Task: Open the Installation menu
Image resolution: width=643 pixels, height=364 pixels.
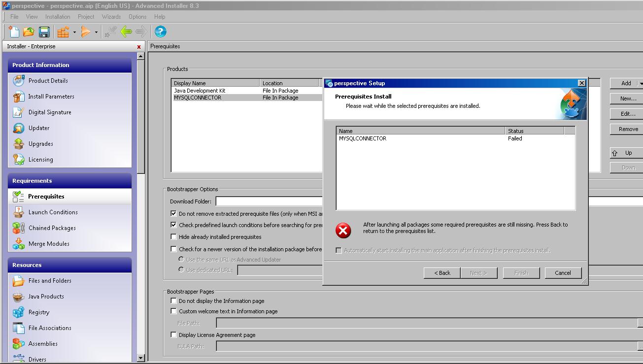Action: click(57, 16)
